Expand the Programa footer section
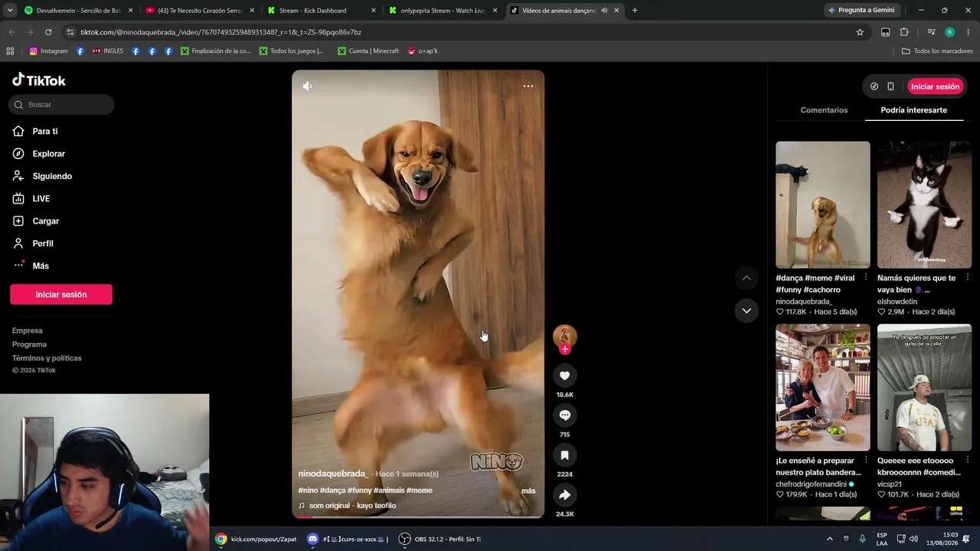Image resolution: width=980 pixels, height=551 pixels. click(x=30, y=344)
